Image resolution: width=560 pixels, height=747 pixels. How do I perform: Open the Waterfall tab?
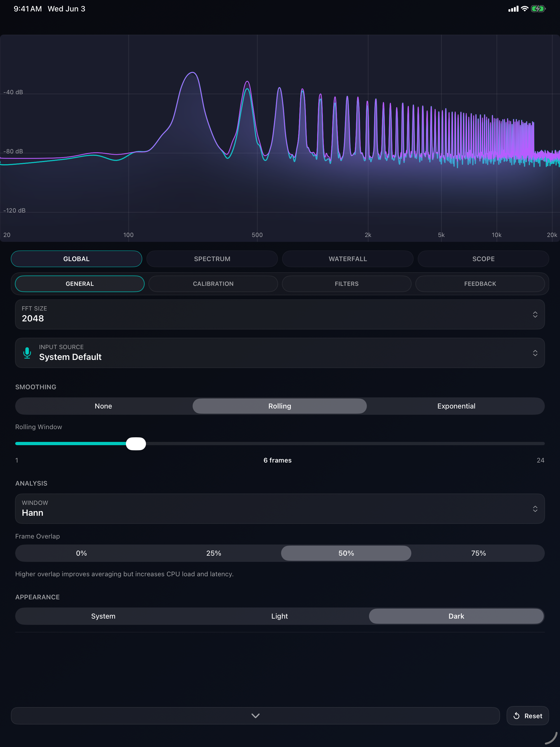[x=348, y=259]
